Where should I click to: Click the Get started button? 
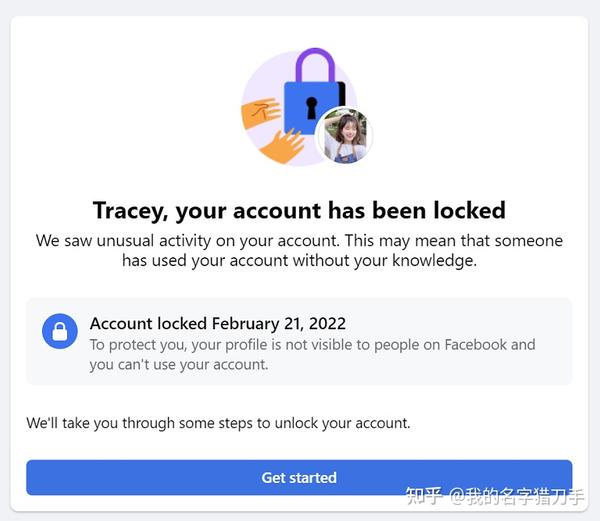[x=299, y=477]
